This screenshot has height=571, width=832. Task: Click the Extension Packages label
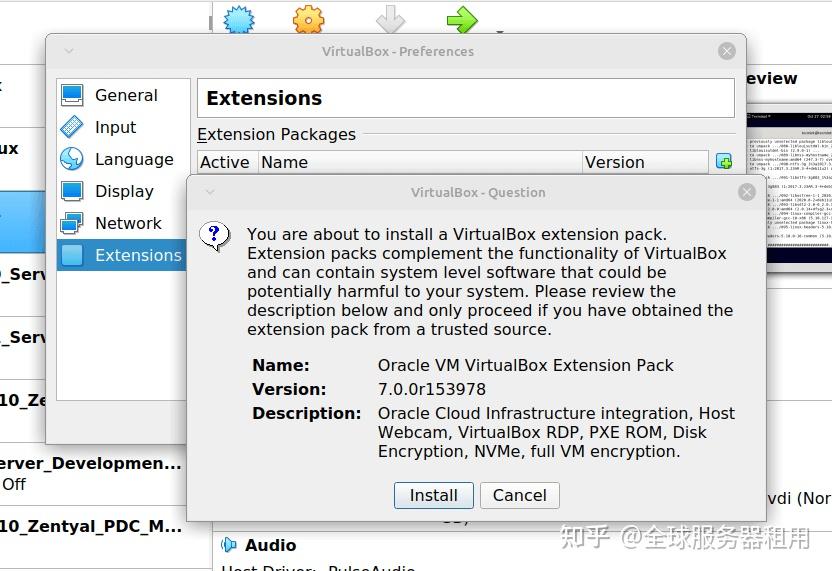tap(276, 134)
